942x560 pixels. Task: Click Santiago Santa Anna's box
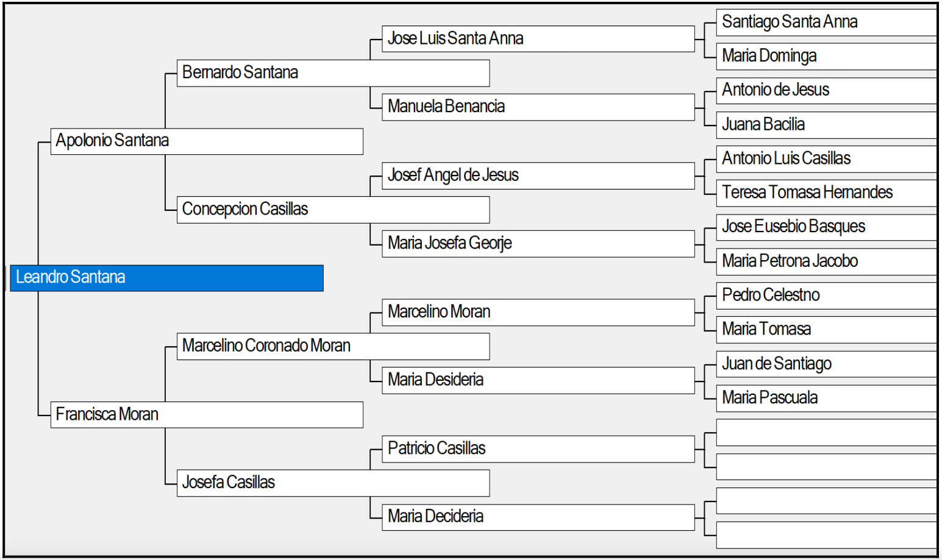point(827,23)
